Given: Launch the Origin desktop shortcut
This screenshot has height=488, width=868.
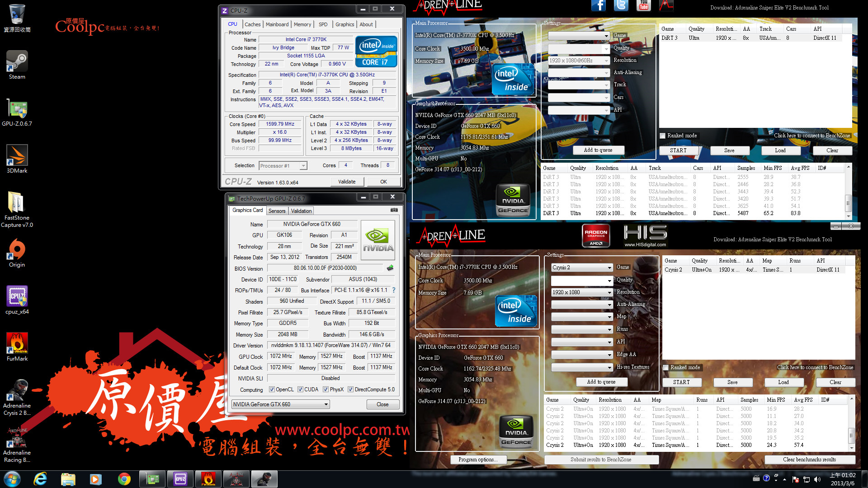Looking at the screenshot, I should pos(17,253).
